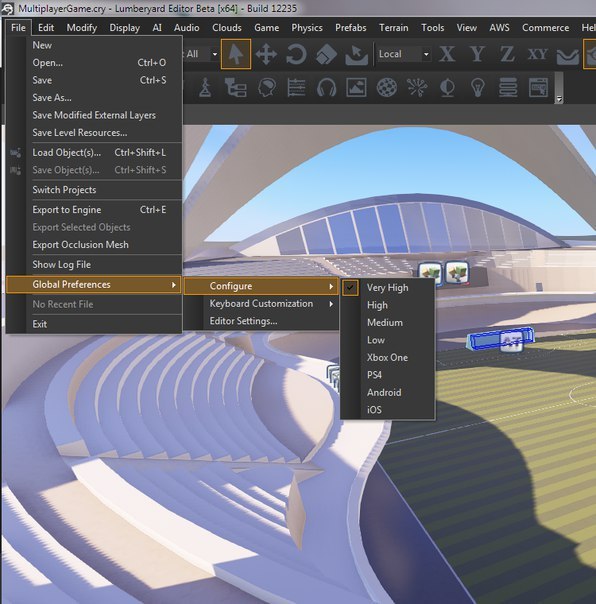Open the Flow Graph hierarchy icon
The image size is (596, 604).
tap(235, 87)
